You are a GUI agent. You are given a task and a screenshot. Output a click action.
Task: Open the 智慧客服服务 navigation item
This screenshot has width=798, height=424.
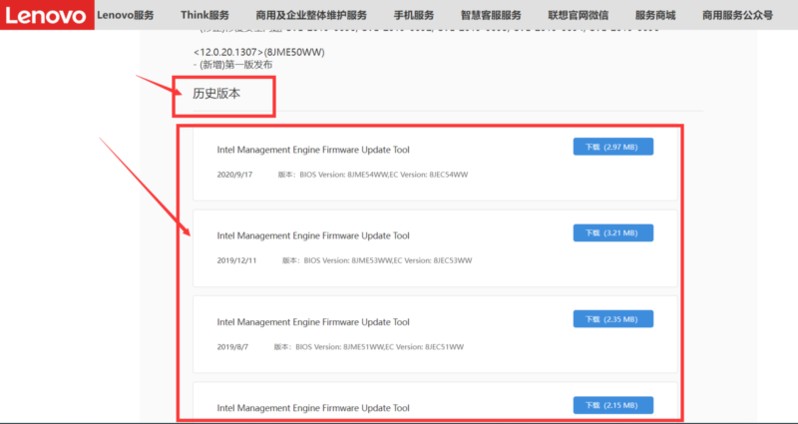point(490,15)
